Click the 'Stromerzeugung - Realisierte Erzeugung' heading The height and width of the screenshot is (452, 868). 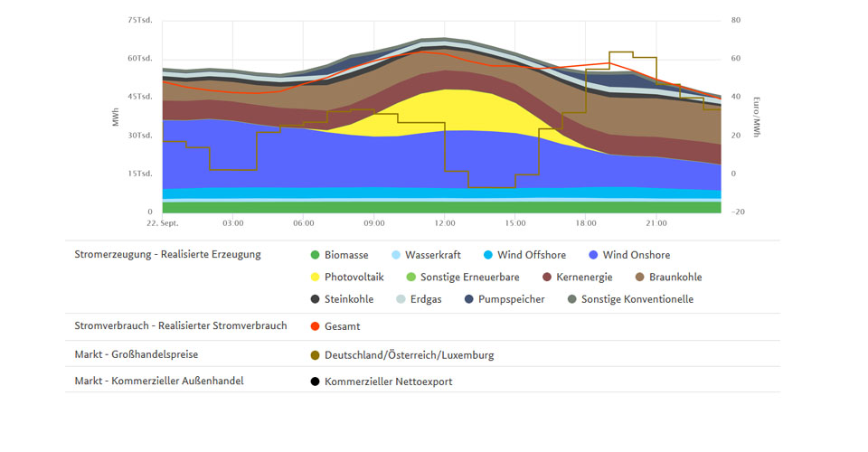pos(168,255)
